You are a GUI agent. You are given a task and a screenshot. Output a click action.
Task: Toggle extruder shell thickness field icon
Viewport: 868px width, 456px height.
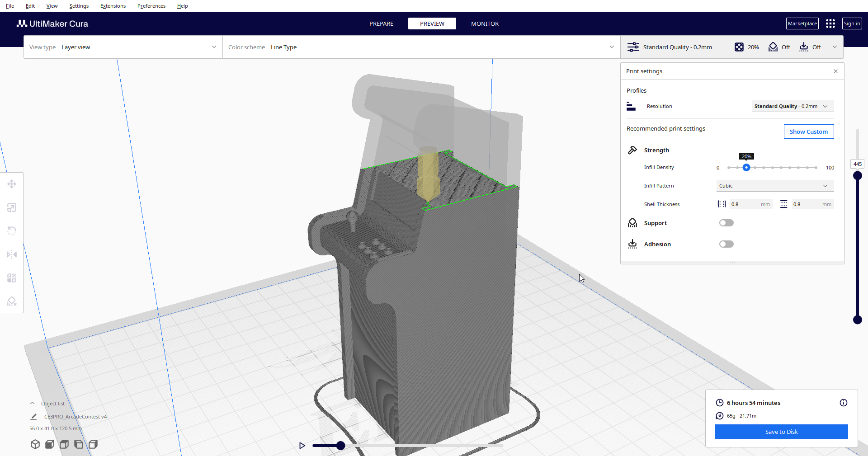tap(721, 204)
